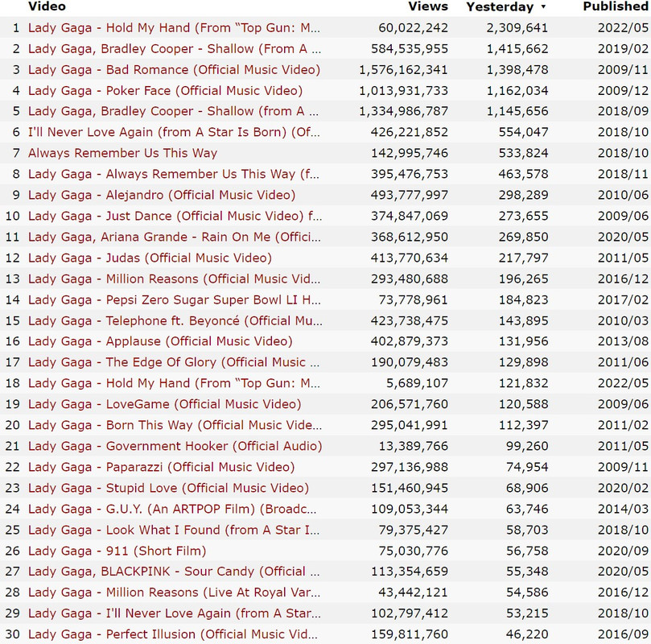
Task: Select published date 2020/09
Action: click(623, 551)
